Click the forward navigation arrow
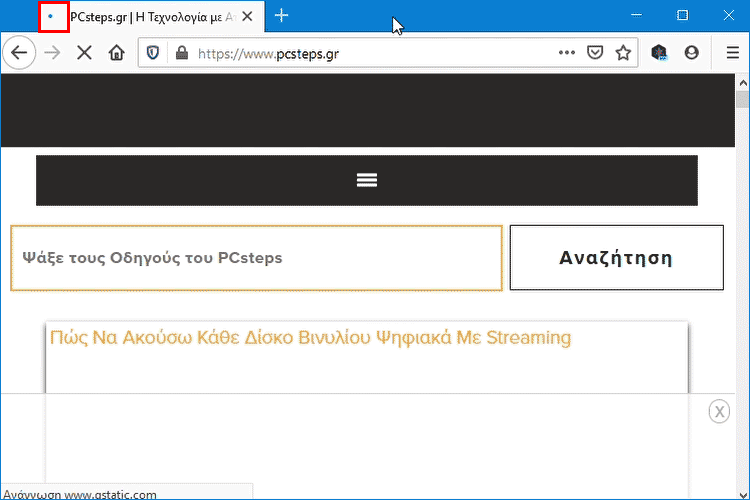 52,53
